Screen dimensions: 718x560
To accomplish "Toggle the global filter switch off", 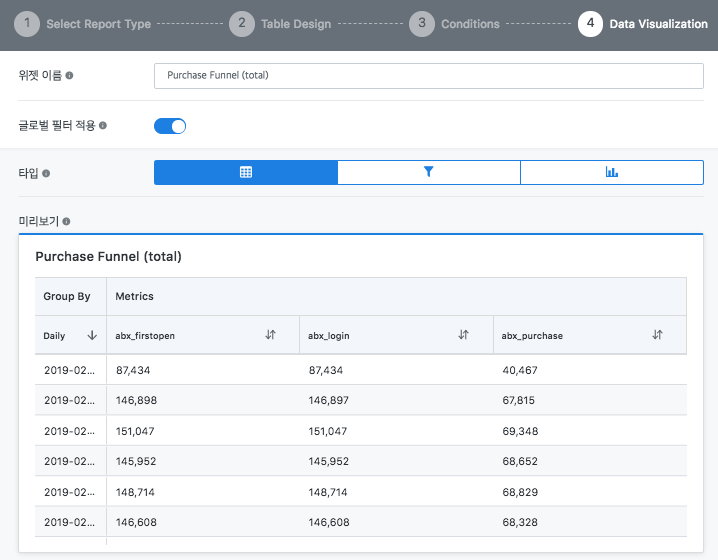I will [x=170, y=126].
